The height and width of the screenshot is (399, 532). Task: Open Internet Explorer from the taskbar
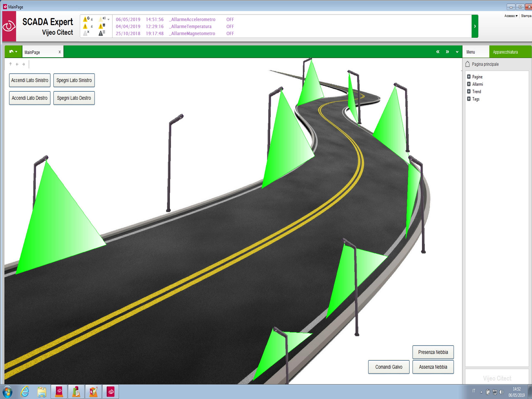coord(25,392)
